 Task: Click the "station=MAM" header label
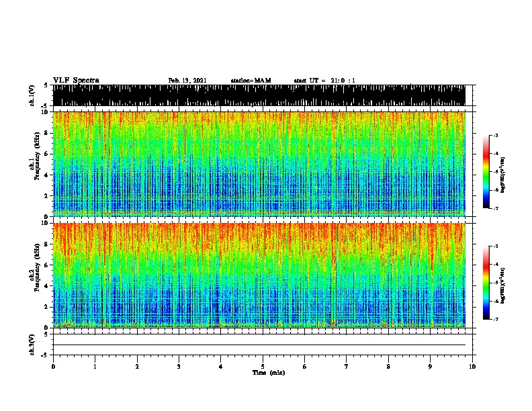click(x=251, y=81)
